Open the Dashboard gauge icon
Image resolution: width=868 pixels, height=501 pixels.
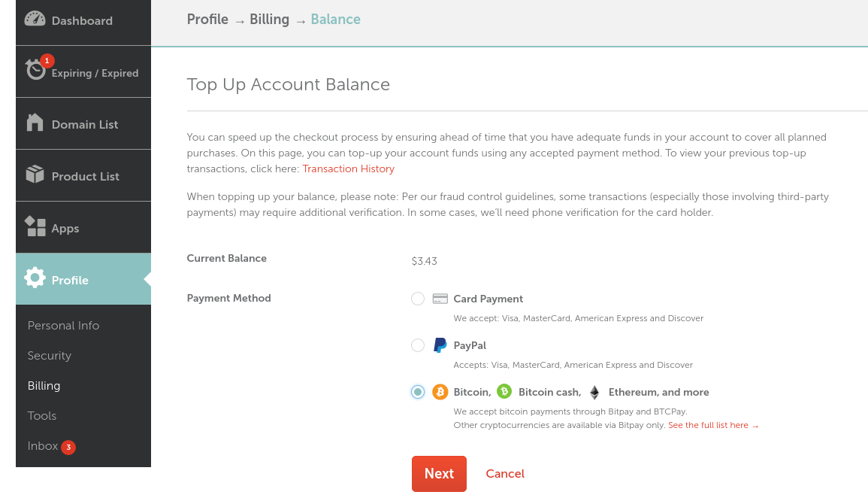[x=35, y=19]
